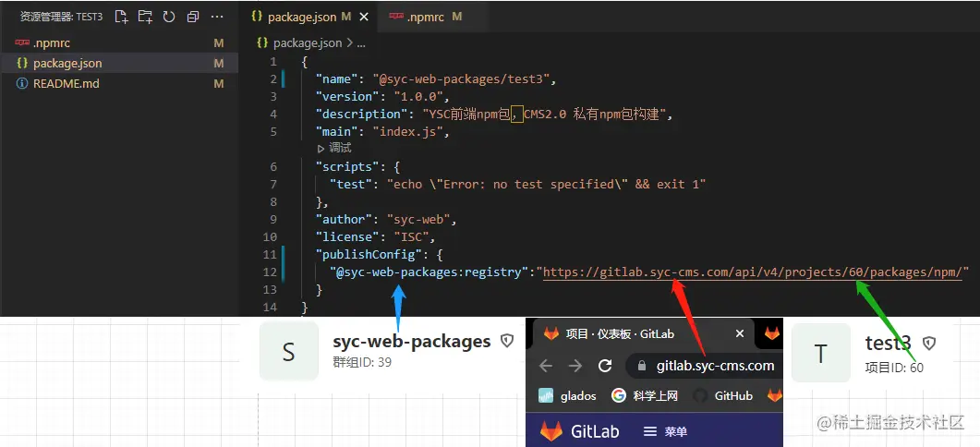Open the GitHub bookmark
The image size is (980, 447).
(722, 395)
